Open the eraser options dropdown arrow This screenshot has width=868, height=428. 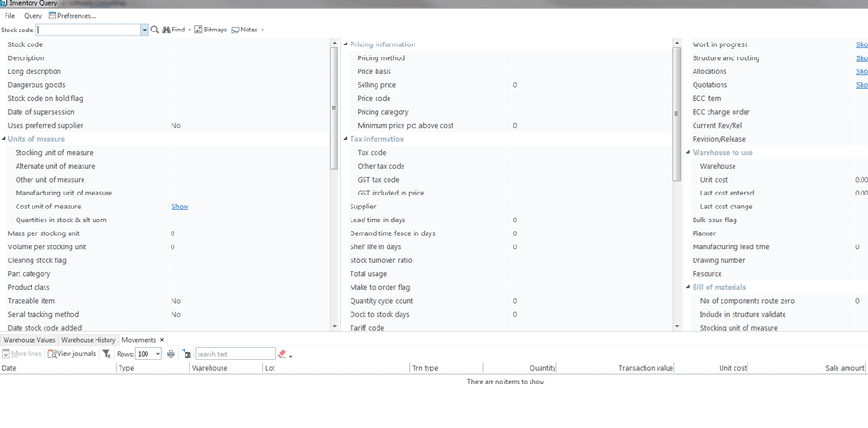tap(290, 356)
